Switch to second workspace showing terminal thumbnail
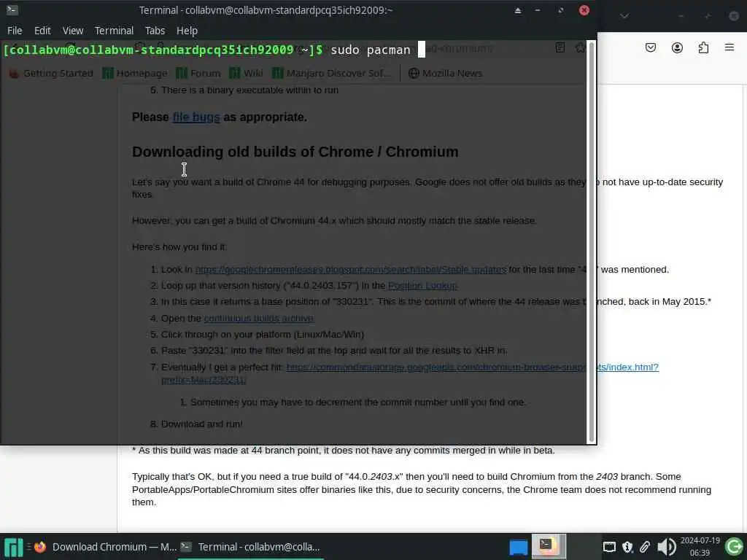The height and width of the screenshot is (560, 747). 549,546
